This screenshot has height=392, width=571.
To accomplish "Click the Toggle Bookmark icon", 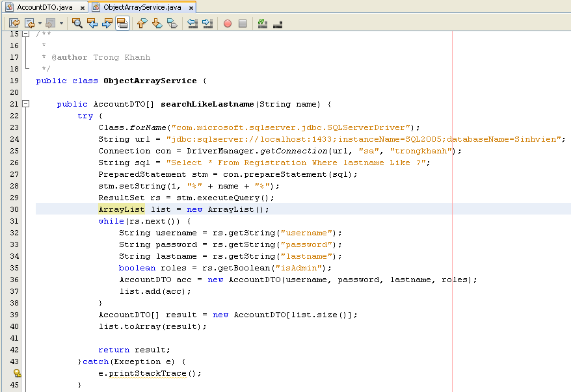I will 172,23.
